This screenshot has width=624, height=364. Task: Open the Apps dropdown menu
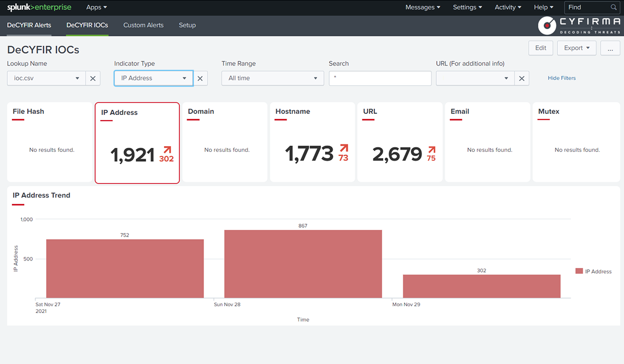coord(97,7)
